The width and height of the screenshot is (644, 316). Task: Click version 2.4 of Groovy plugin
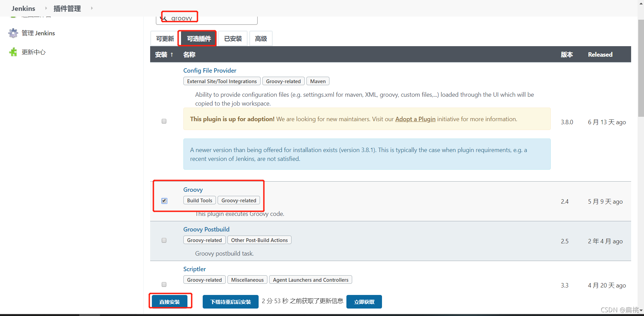pos(565,202)
